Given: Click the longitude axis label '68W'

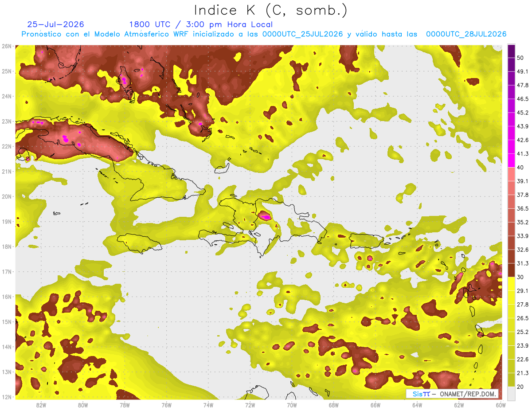Looking at the screenshot, I should 333,405.
